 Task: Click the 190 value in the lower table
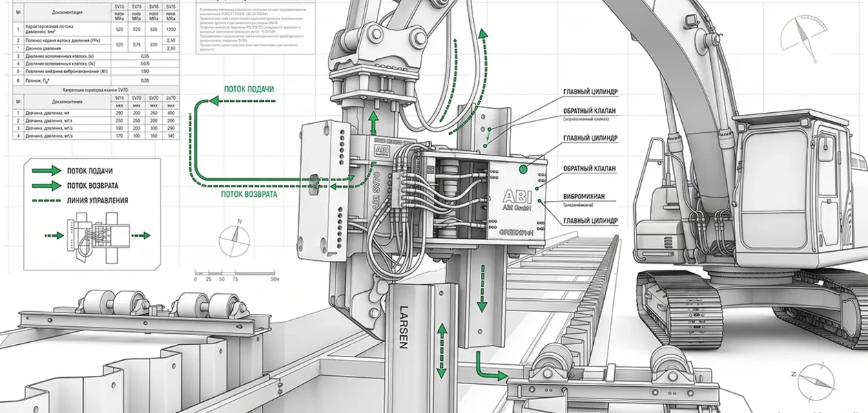click(120, 128)
